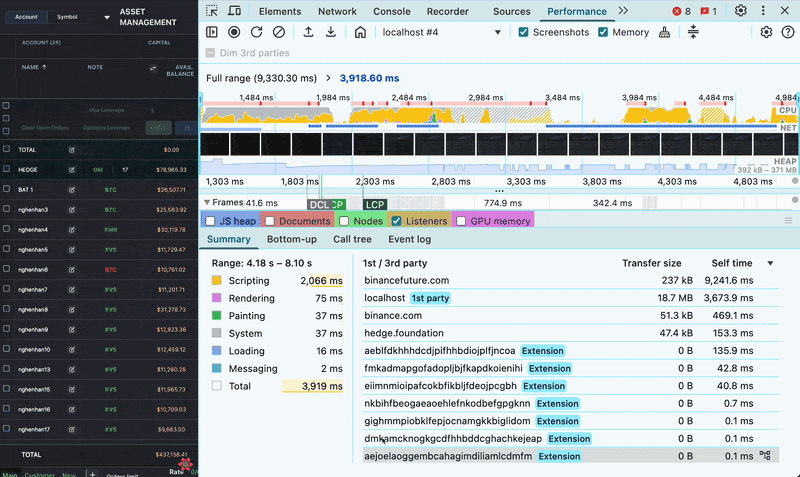Open Performance capture settings gear

[766, 32]
